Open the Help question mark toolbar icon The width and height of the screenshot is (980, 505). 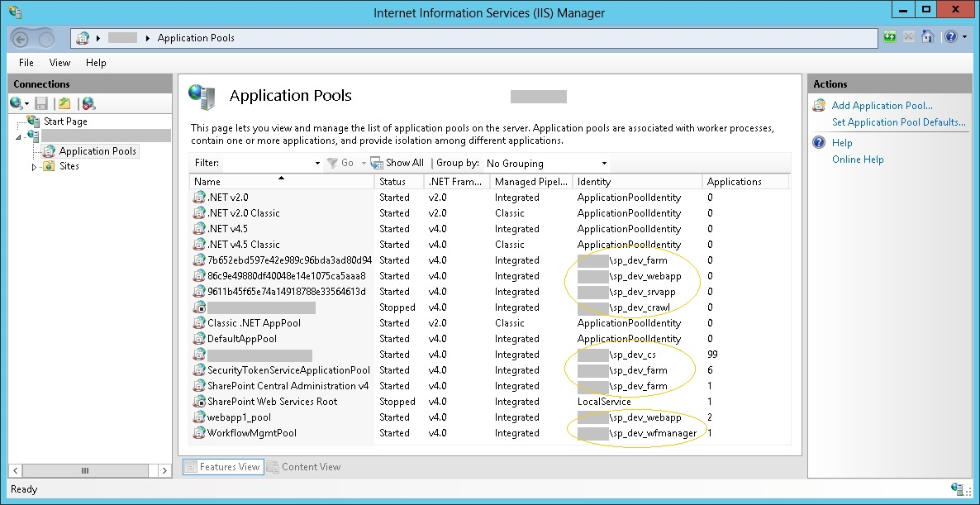950,37
